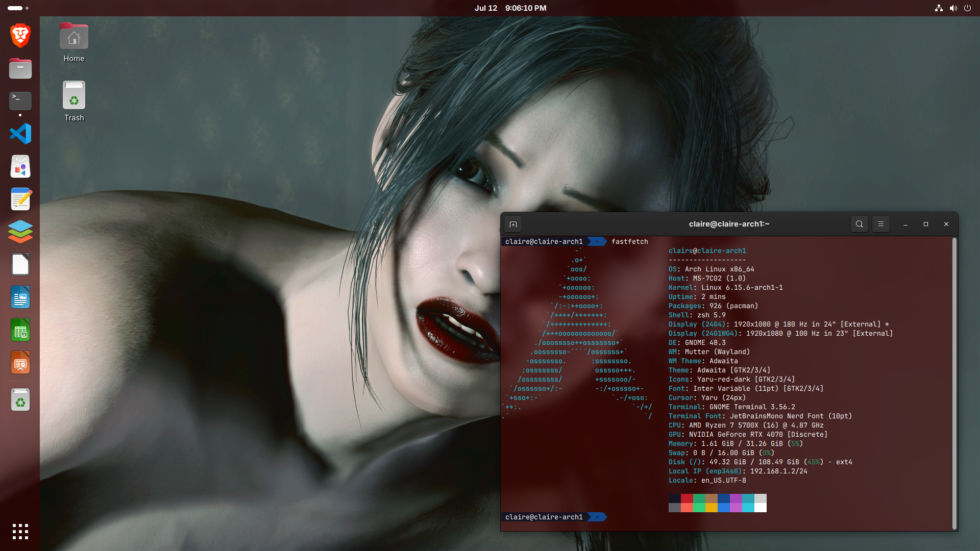Screen dimensions: 980x551
Task: Click the DE: GNOME 48.3 line
Action: tap(697, 343)
